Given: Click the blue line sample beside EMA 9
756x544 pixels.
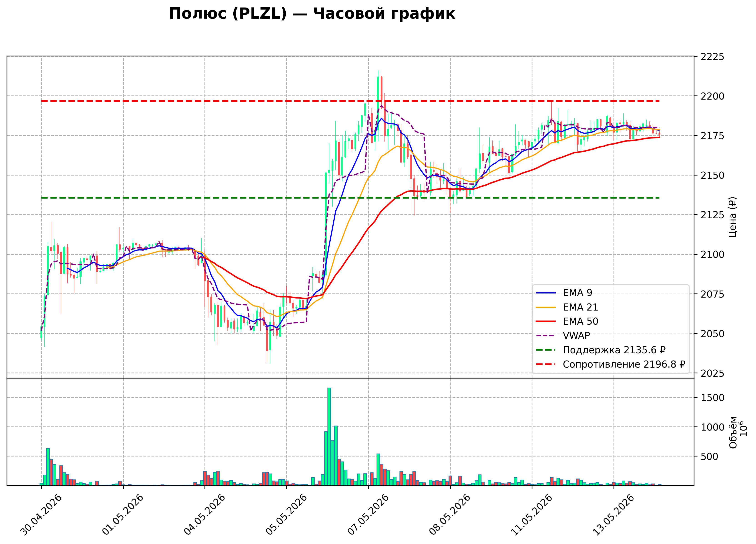Looking at the screenshot, I should pos(546,293).
